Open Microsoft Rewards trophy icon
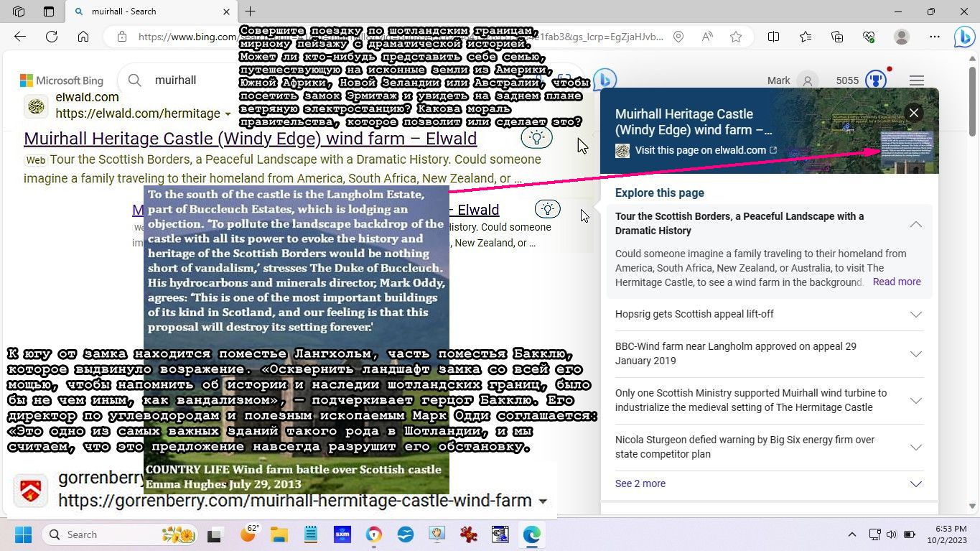980x551 pixels. click(876, 80)
